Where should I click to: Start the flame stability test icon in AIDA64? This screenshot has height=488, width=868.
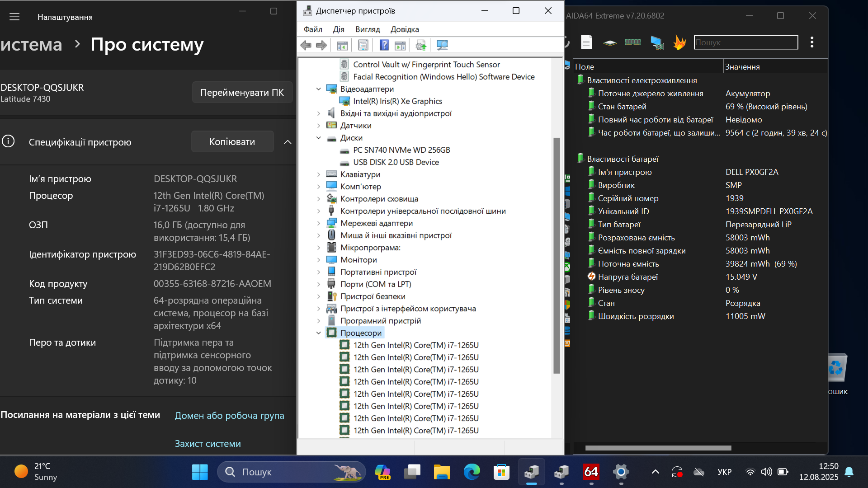point(679,42)
